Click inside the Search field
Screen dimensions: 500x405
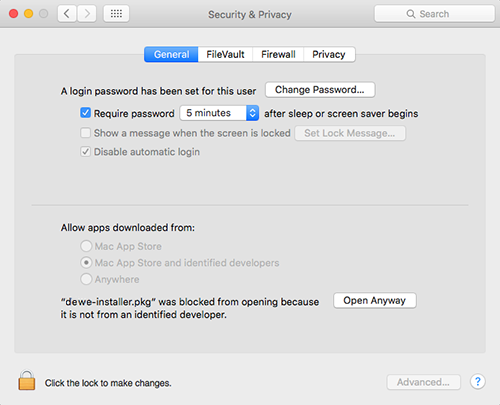[434, 14]
